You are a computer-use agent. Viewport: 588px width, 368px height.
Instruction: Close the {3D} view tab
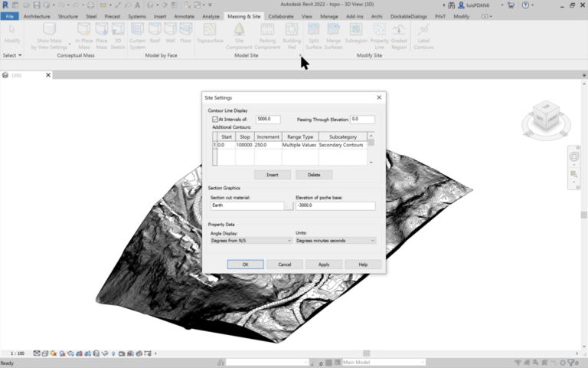pyautogui.click(x=48, y=75)
